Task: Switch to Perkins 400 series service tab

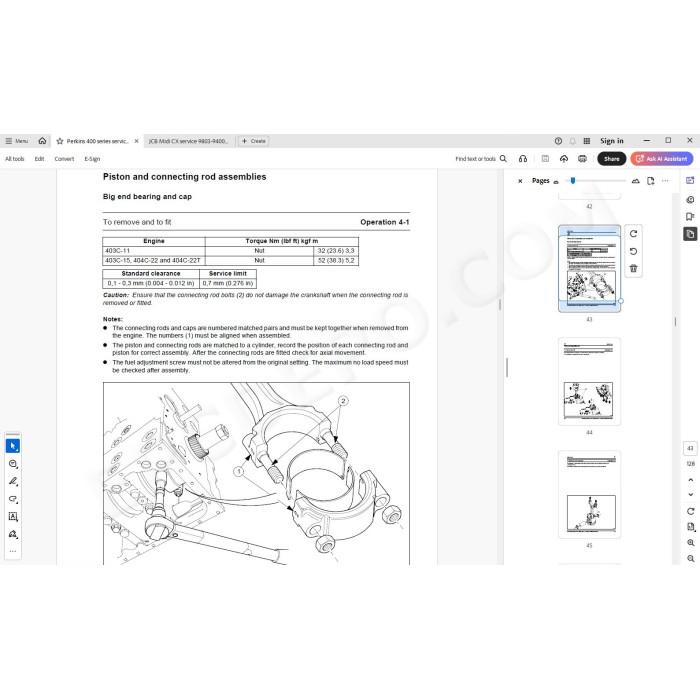Action: [97, 141]
